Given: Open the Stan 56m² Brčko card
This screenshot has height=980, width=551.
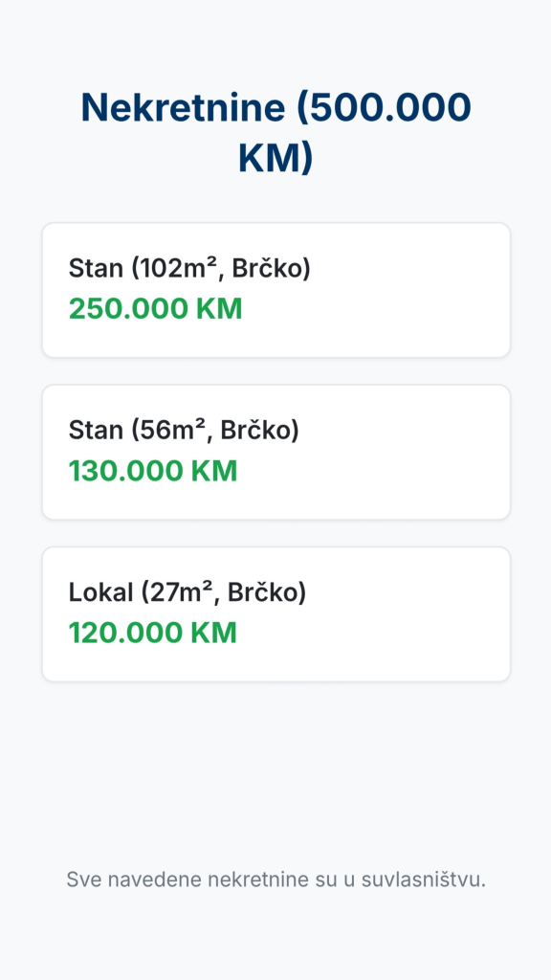Looking at the screenshot, I should point(276,452).
